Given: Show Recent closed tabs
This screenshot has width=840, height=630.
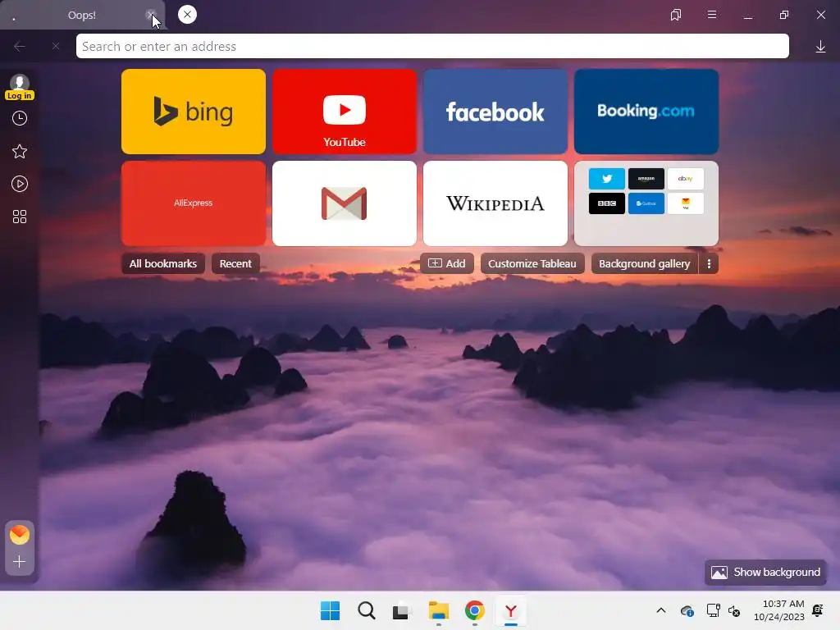Looking at the screenshot, I should [235, 263].
